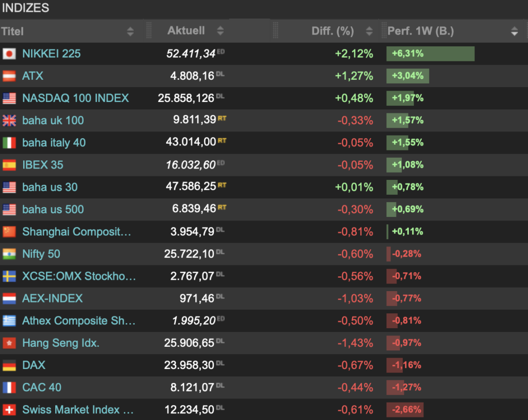Click the Diff. (%) column header label
Image resolution: width=528 pixels, height=420 pixels.
[333, 31]
